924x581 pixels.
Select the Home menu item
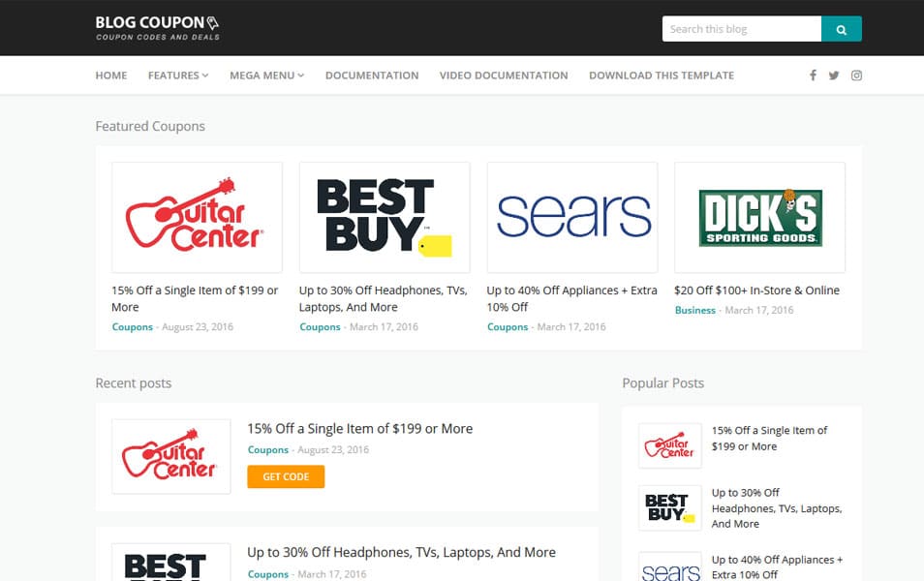(x=110, y=75)
